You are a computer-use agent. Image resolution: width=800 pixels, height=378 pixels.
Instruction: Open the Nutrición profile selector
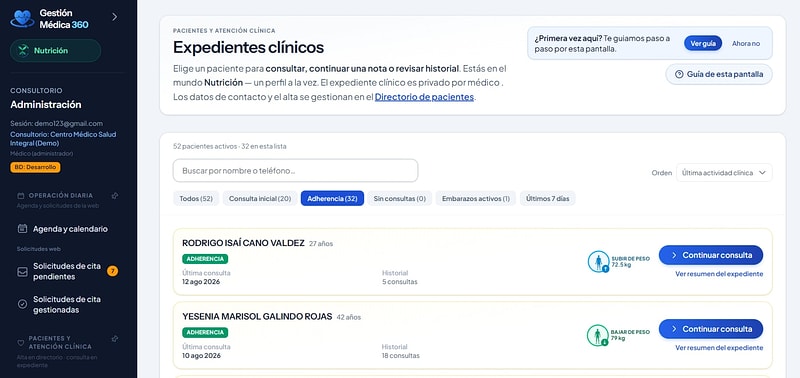pyautogui.click(x=56, y=51)
